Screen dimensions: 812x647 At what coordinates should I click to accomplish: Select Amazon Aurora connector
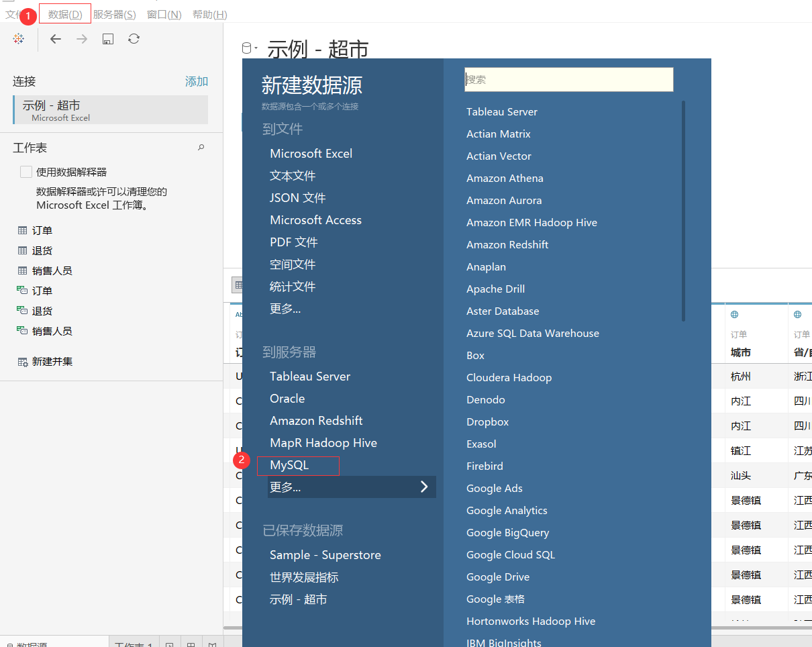(x=504, y=200)
